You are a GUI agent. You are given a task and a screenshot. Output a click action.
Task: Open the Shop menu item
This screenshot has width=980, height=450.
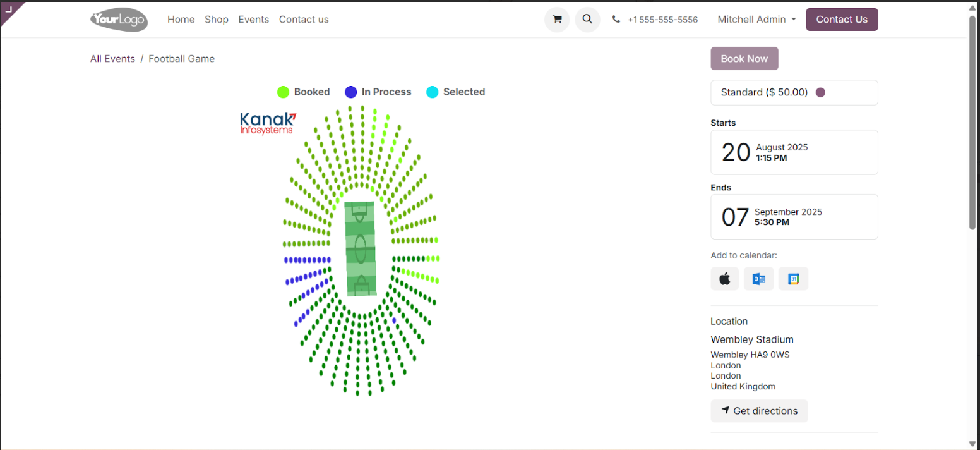[x=217, y=20]
